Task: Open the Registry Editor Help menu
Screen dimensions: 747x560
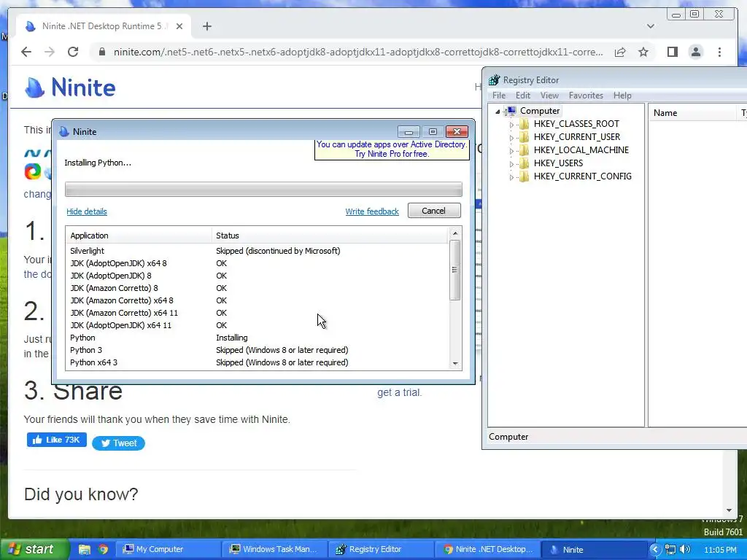Action: 622,96
